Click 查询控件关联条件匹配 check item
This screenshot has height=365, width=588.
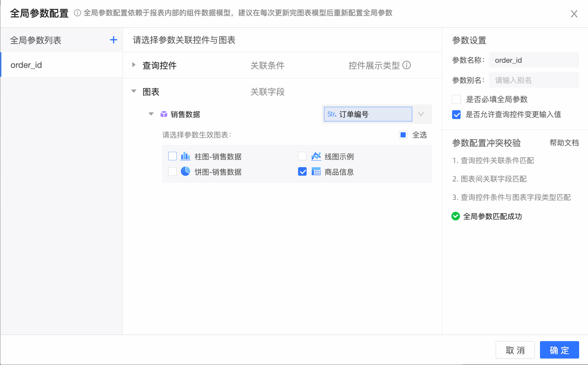point(493,160)
